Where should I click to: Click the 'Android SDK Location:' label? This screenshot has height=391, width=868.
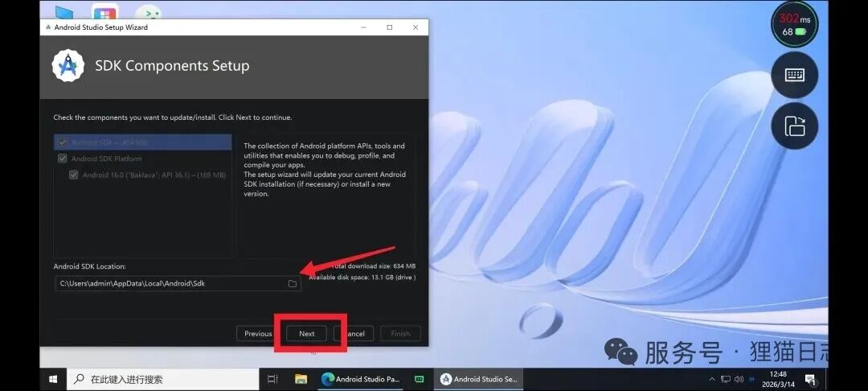pos(90,266)
